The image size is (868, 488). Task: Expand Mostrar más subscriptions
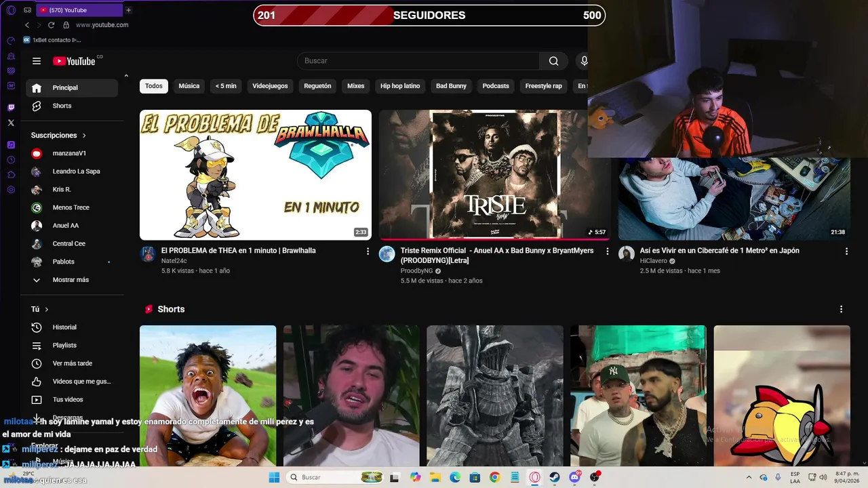pos(72,280)
